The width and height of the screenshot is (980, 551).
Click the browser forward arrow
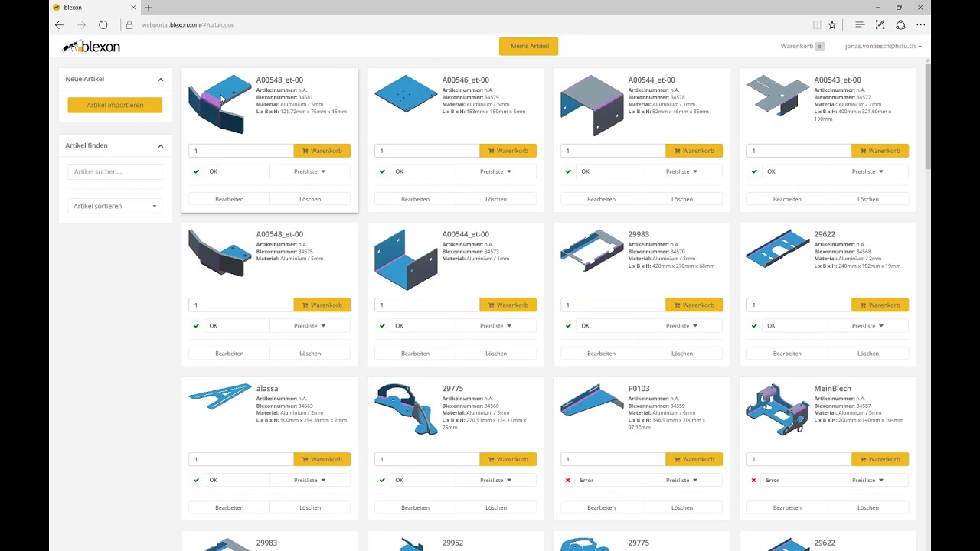[x=81, y=24]
